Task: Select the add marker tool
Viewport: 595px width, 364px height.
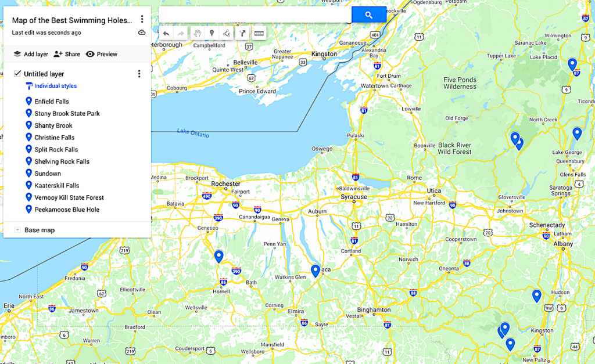Action: tap(212, 33)
